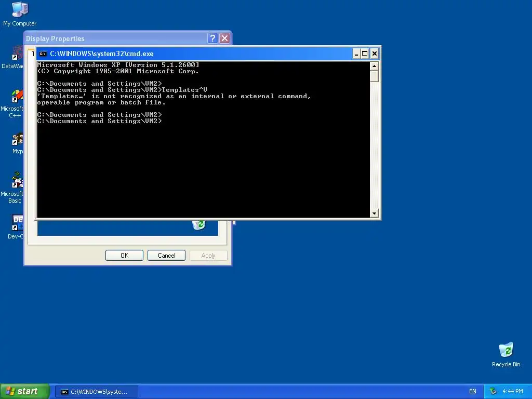Viewport: 532px width, 399px height.
Task: Click cmd scrollbar up arrow
Action: 374,66
